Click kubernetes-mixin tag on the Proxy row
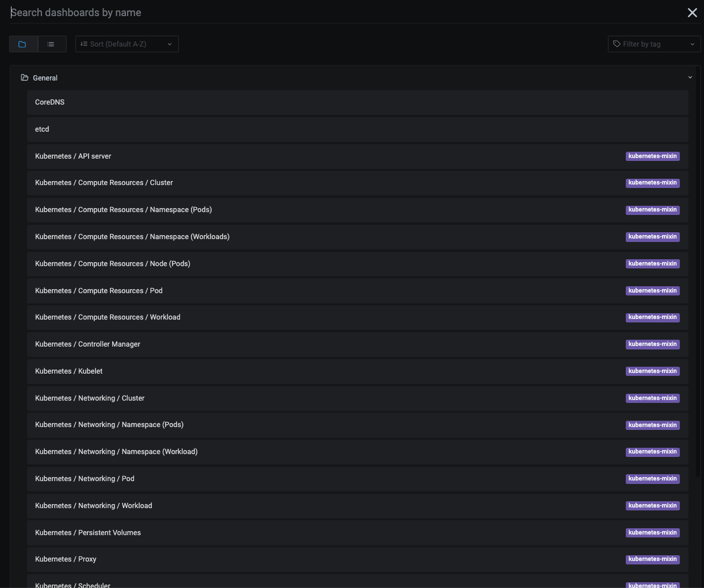 tap(652, 559)
